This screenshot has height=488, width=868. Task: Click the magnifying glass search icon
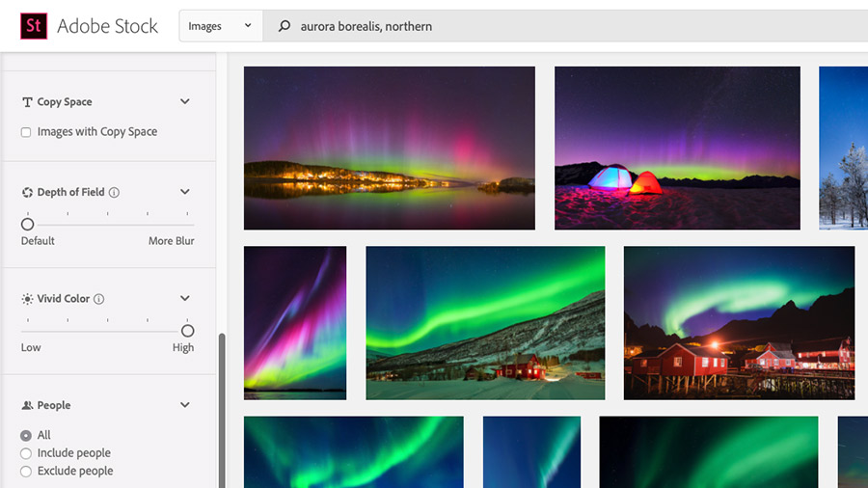point(284,26)
